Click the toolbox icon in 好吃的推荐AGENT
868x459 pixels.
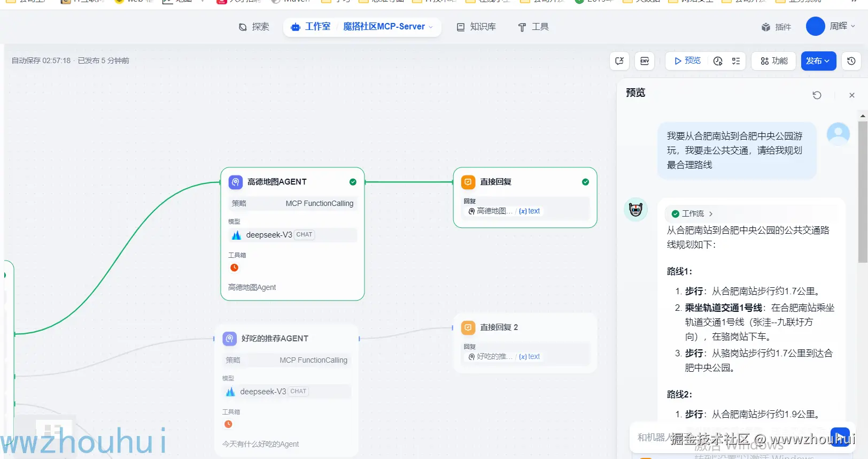pyautogui.click(x=228, y=424)
